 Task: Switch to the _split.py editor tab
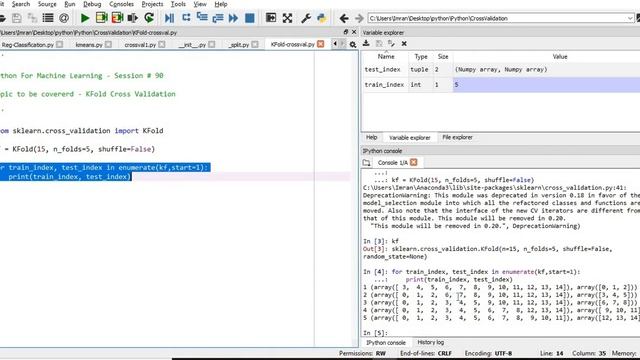239,45
